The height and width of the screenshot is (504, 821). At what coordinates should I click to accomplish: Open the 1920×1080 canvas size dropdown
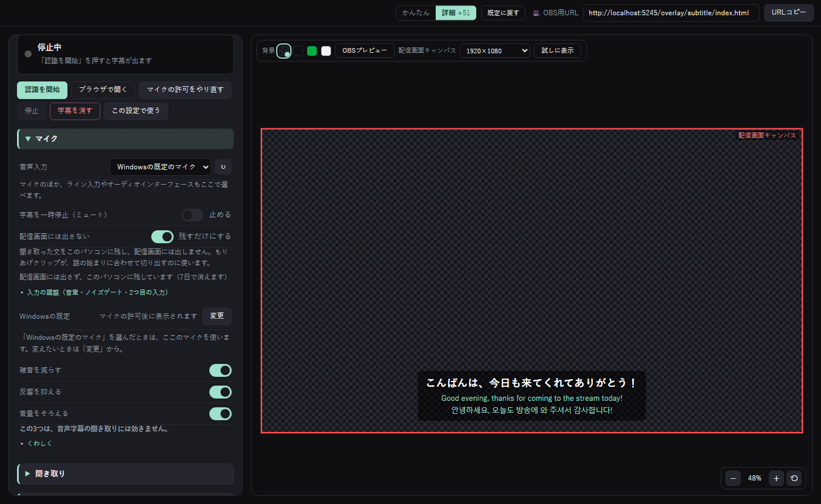(495, 51)
